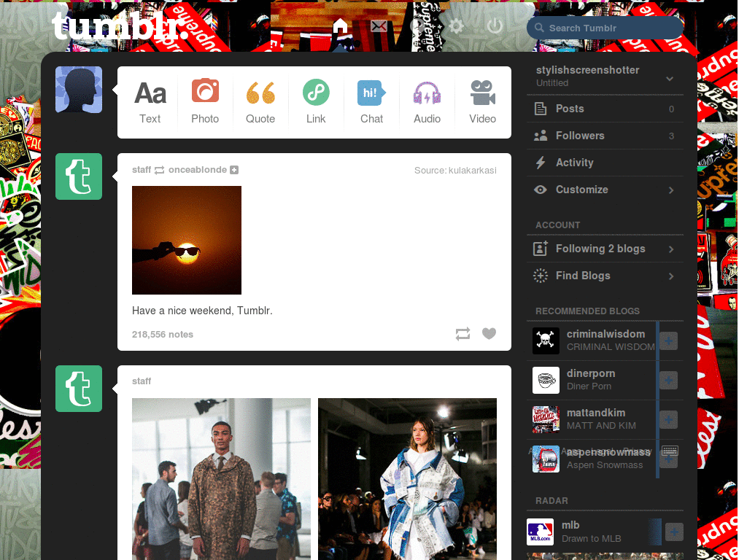Click the MLB logo avatar
747x560 pixels.
pos(540,532)
